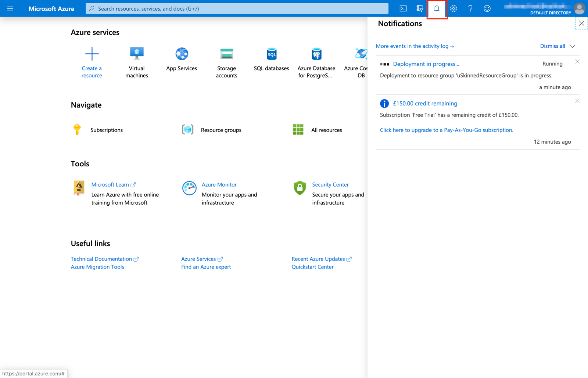The image size is (588, 378).
Task: Open Azure Cosmos DB icon
Action: (x=361, y=54)
